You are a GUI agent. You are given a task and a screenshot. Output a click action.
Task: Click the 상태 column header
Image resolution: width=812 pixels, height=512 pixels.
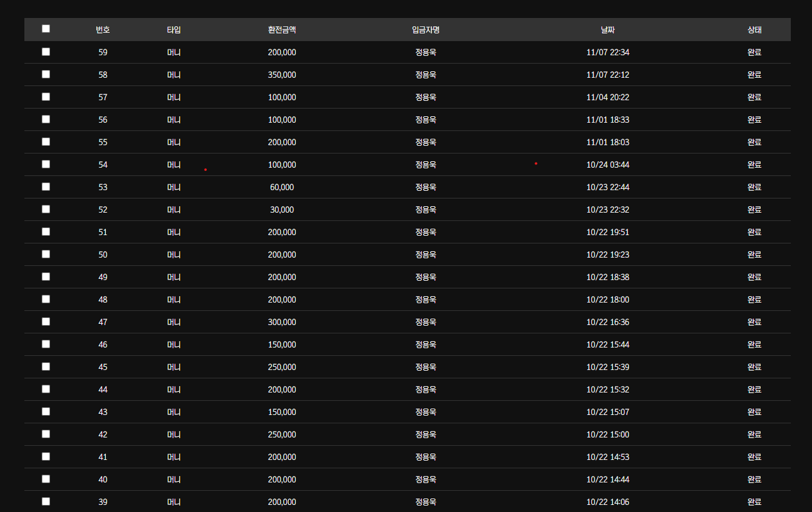click(754, 30)
